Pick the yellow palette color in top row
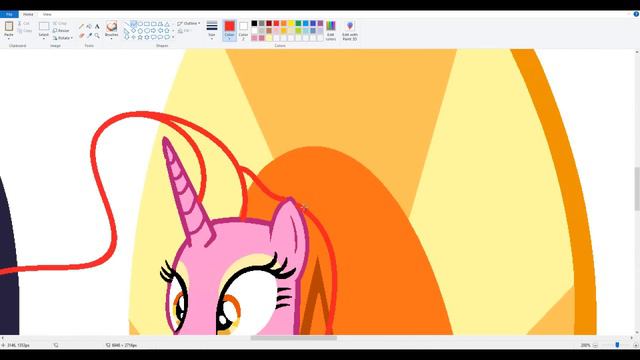The height and width of the screenshot is (360, 640). [x=291, y=24]
